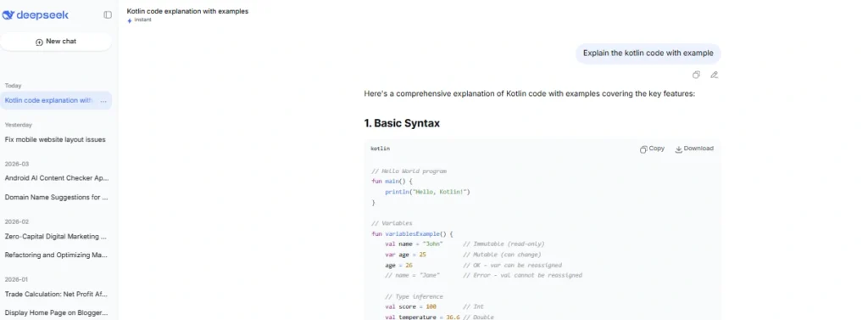
Task: Click the Yesterday section label
Action: point(19,125)
